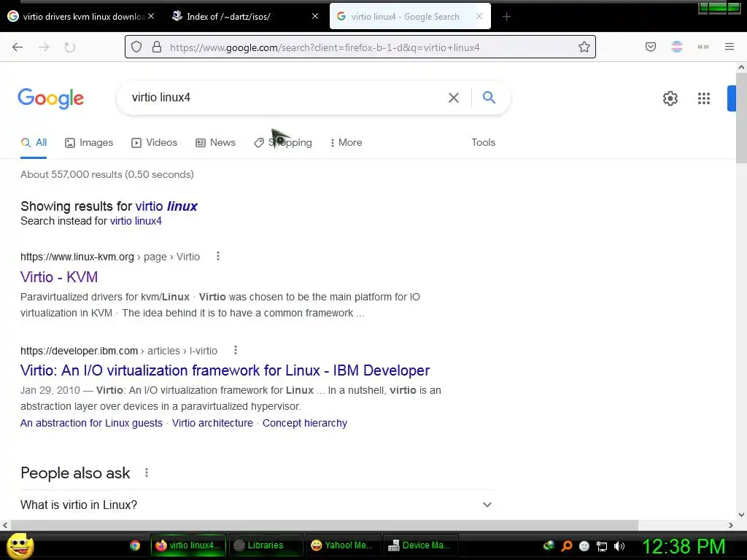This screenshot has height=560, width=747.
Task: Select the Videos results tab
Action: coord(155,142)
